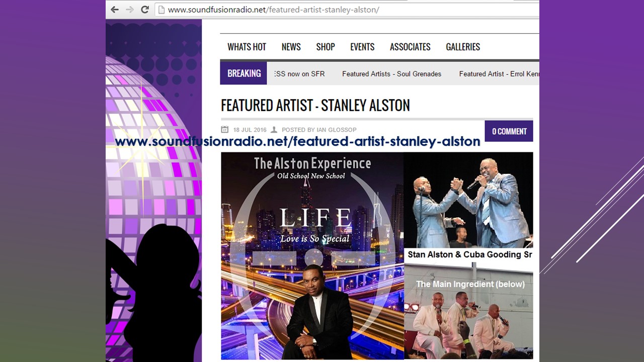Image resolution: width=644 pixels, height=362 pixels.
Task: Click the calendar icon beside 18 JUL 2016
Action: pos(225,130)
